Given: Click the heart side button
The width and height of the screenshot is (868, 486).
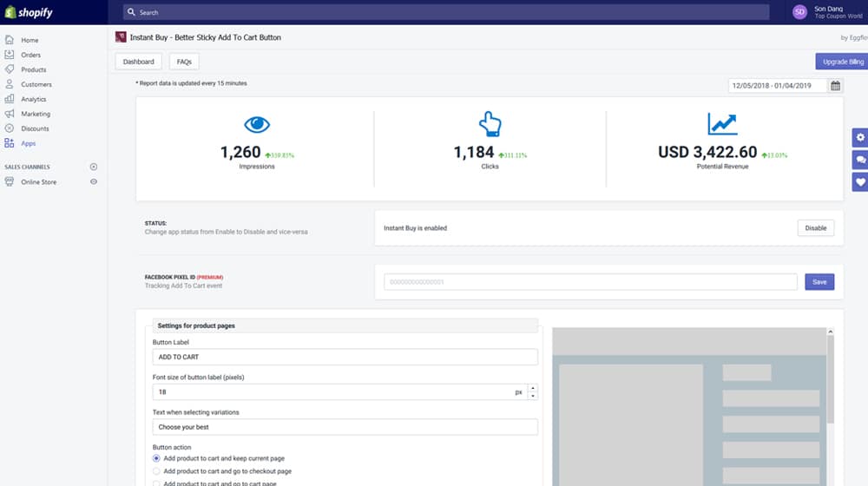Looking at the screenshot, I should click(859, 181).
